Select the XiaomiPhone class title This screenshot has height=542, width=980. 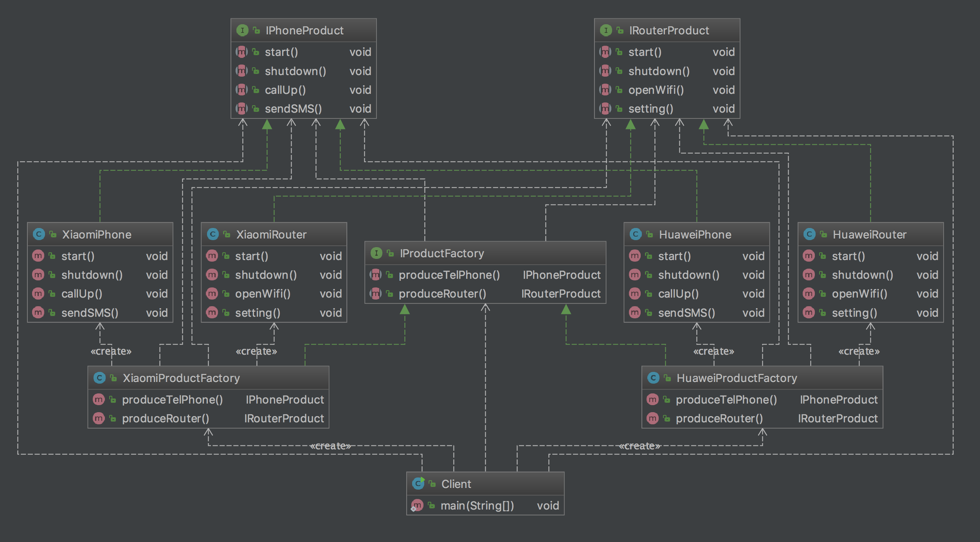point(97,234)
